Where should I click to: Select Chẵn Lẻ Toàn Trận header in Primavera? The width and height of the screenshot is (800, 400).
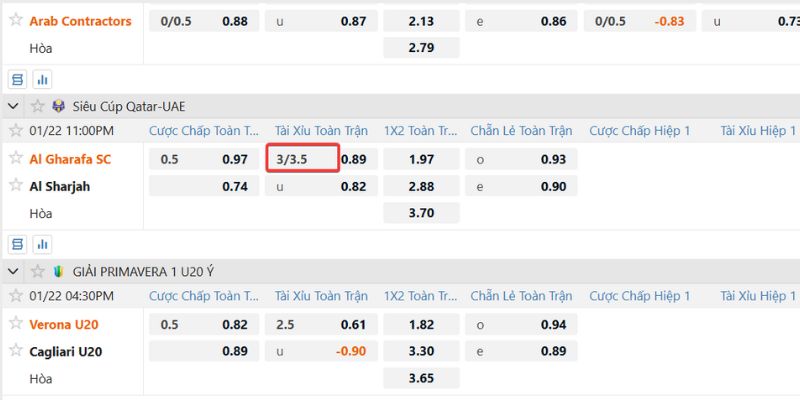pyautogui.click(x=521, y=296)
